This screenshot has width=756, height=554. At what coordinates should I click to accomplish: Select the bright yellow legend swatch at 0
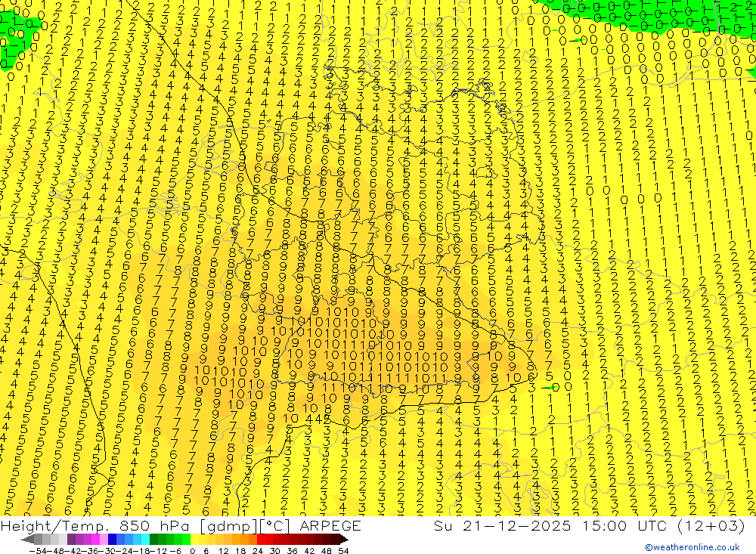point(195,539)
